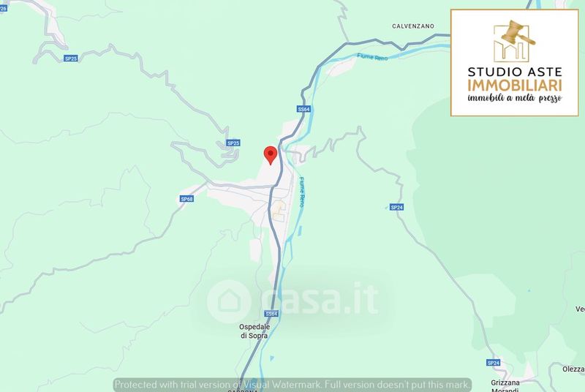Click the vertical Fiume Reno river label
The width and height of the screenshot is (585, 392).
[302, 192]
